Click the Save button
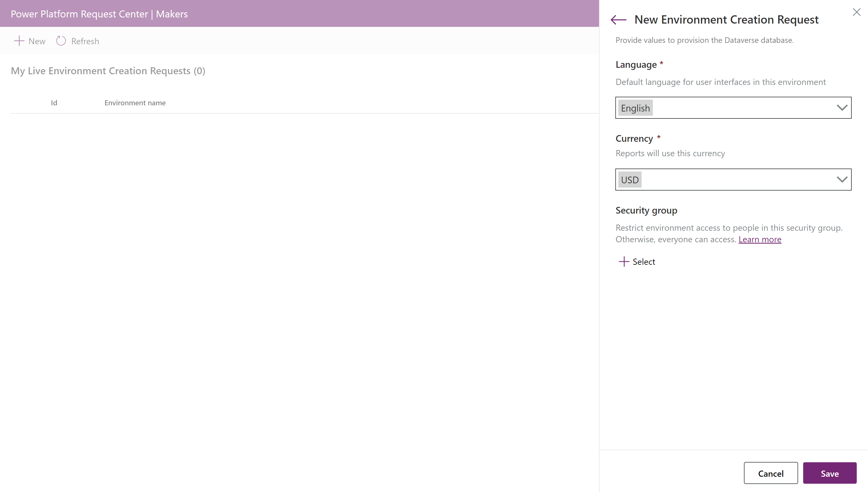Screen dimensions: 868x492 pos(830,473)
